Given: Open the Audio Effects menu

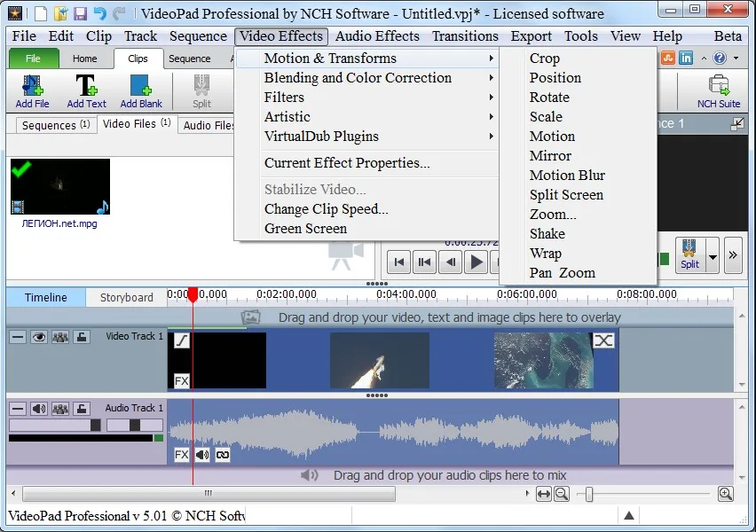Looking at the screenshot, I should 377,36.
